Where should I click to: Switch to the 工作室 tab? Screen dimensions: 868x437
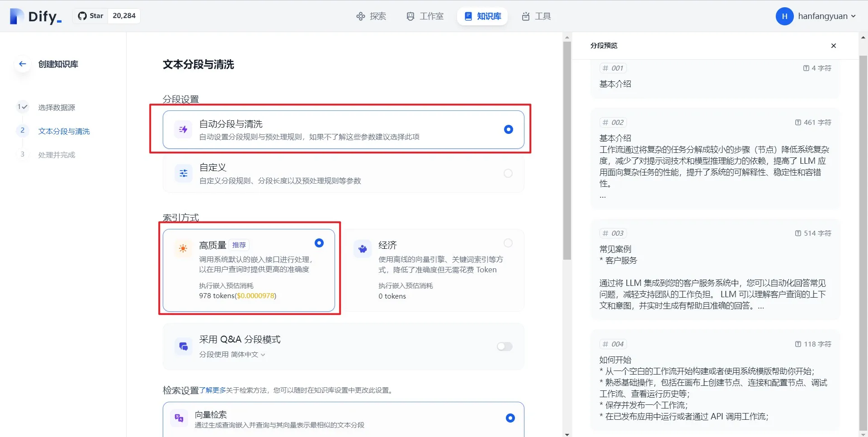(425, 16)
